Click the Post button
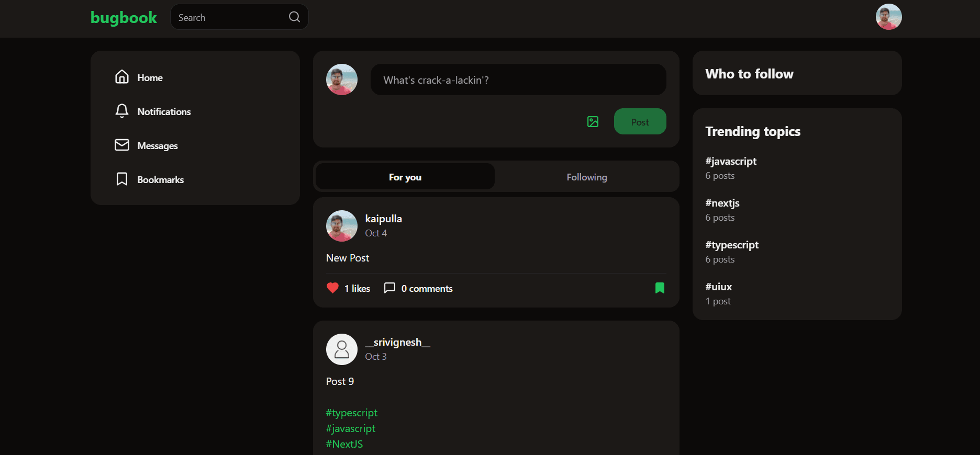The image size is (980, 455). click(640, 121)
